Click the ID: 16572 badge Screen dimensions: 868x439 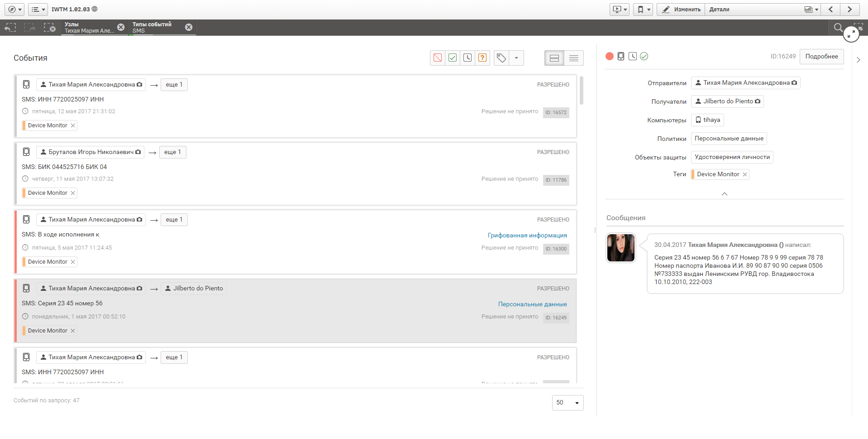556,113
